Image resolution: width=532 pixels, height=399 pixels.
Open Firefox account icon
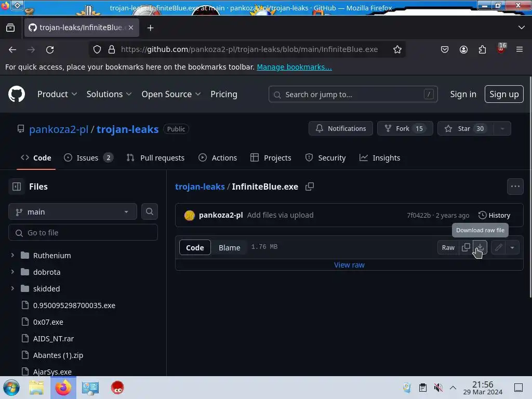pos(463,49)
